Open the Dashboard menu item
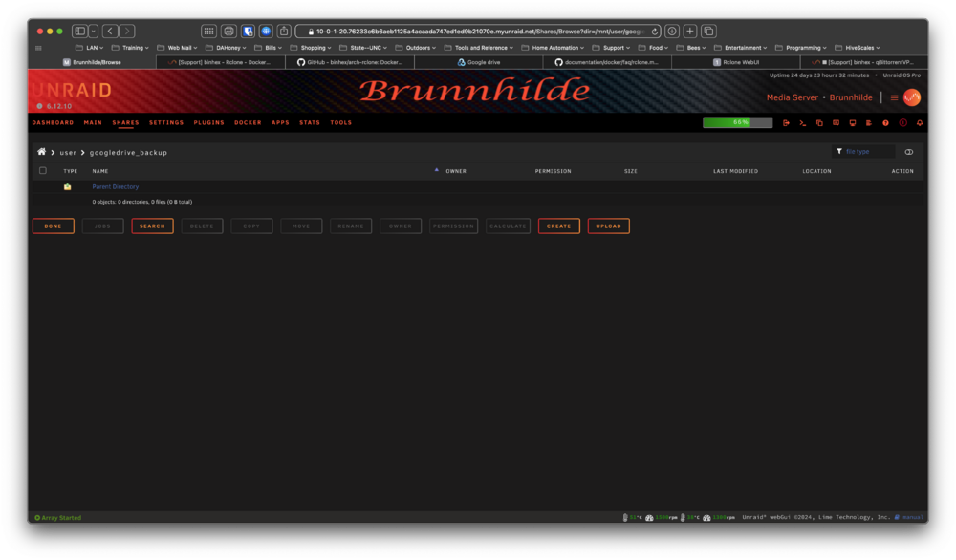This screenshot has width=956, height=560. (x=53, y=122)
